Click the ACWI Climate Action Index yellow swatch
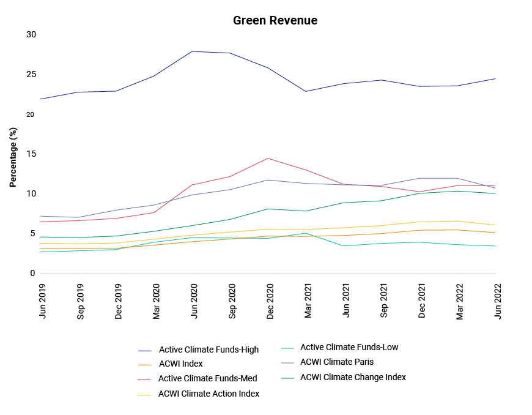This screenshot has height=415, width=532. [145, 395]
